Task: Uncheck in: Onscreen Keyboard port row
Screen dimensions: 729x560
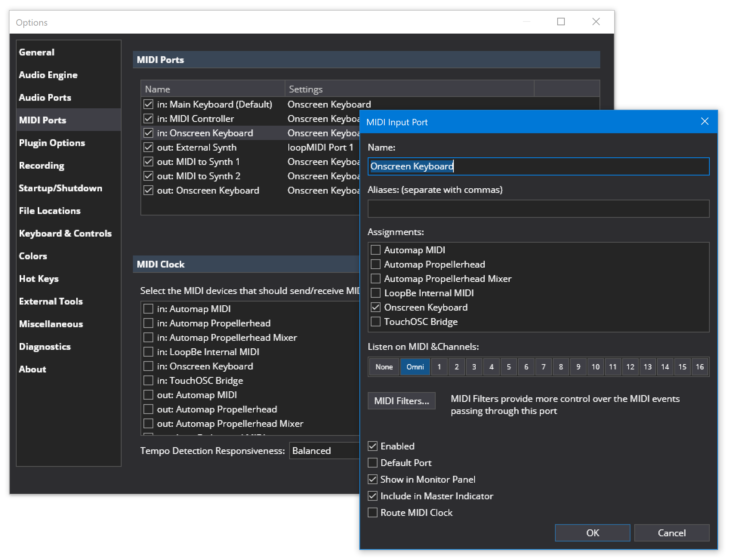Action: click(148, 133)
